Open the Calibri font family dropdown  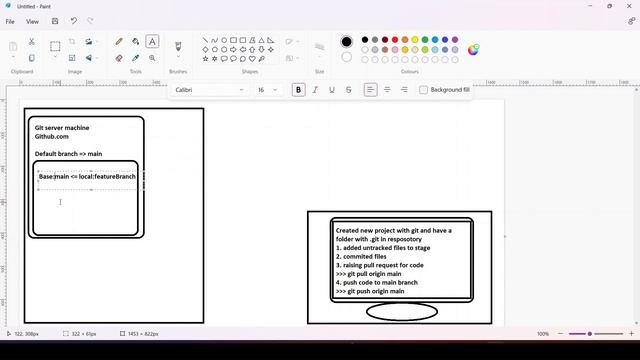pos(209,90)
